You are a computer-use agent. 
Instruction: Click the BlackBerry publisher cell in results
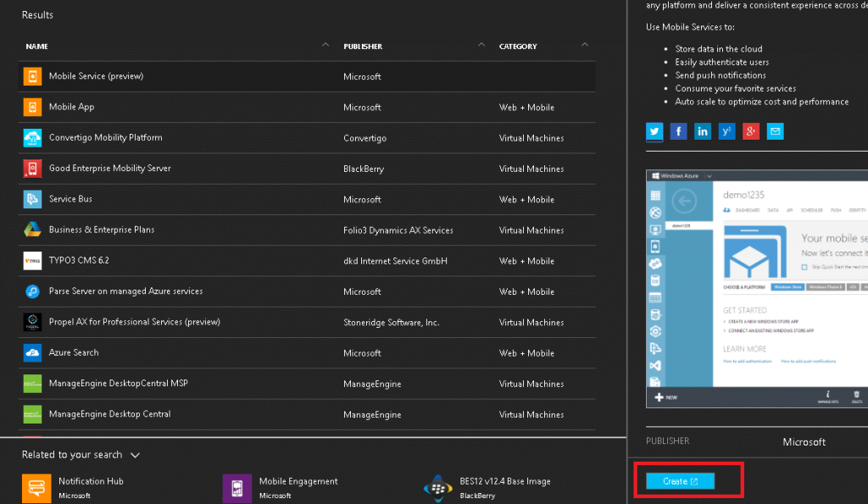coord(363,169)
